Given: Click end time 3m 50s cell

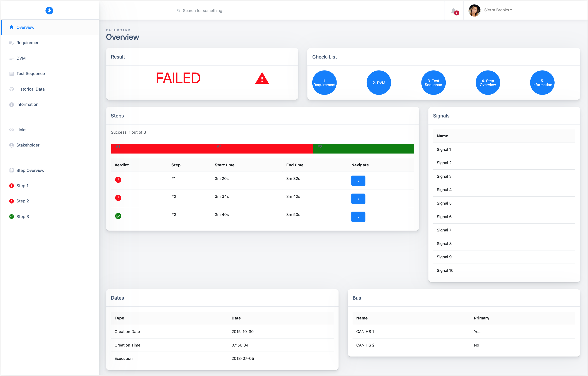Looking at the screenshot, I should (293, 214).
